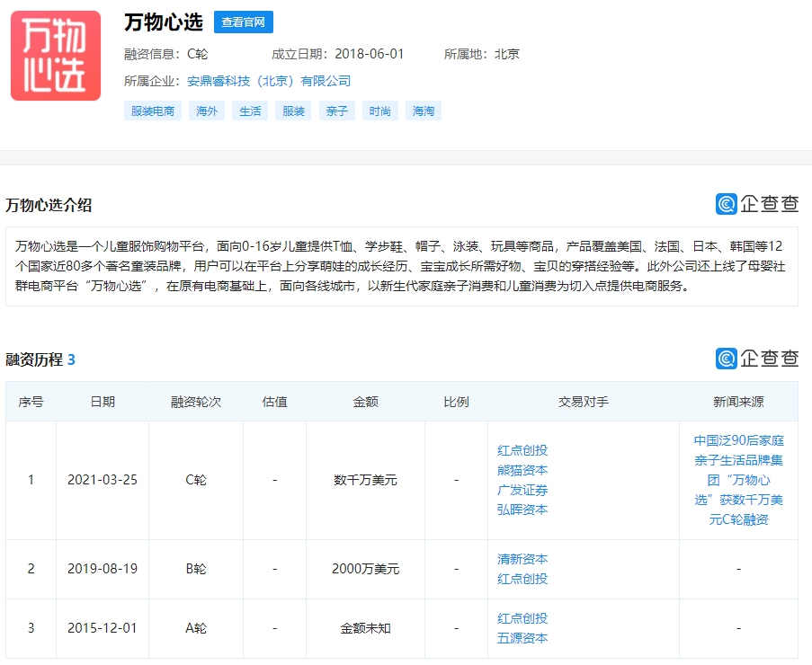Open the 广发证券 investor link
812x665 pixels.
click(522, 490)
